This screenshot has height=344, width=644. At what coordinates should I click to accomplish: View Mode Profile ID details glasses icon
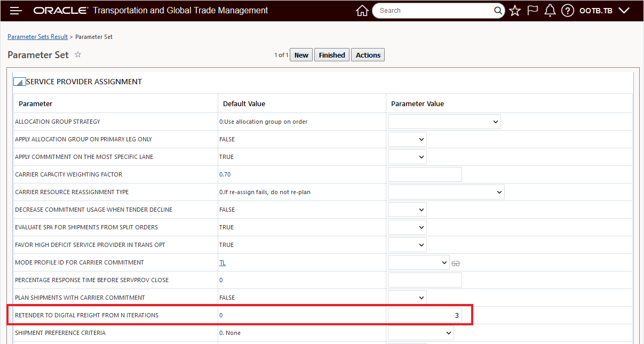[456, 263]
